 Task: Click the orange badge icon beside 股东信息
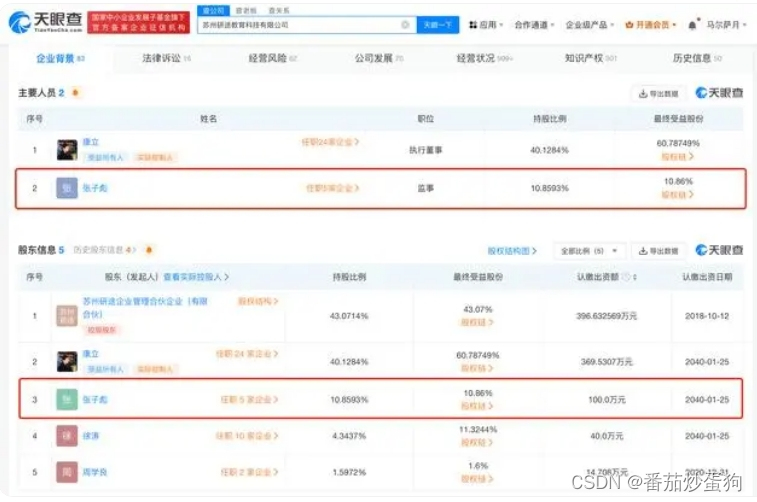point(149,250)
